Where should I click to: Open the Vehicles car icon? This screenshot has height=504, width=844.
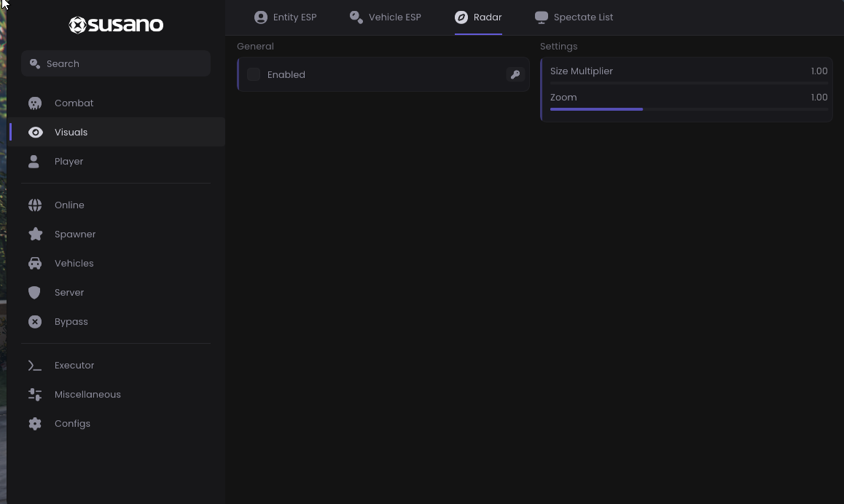(35, 263)
